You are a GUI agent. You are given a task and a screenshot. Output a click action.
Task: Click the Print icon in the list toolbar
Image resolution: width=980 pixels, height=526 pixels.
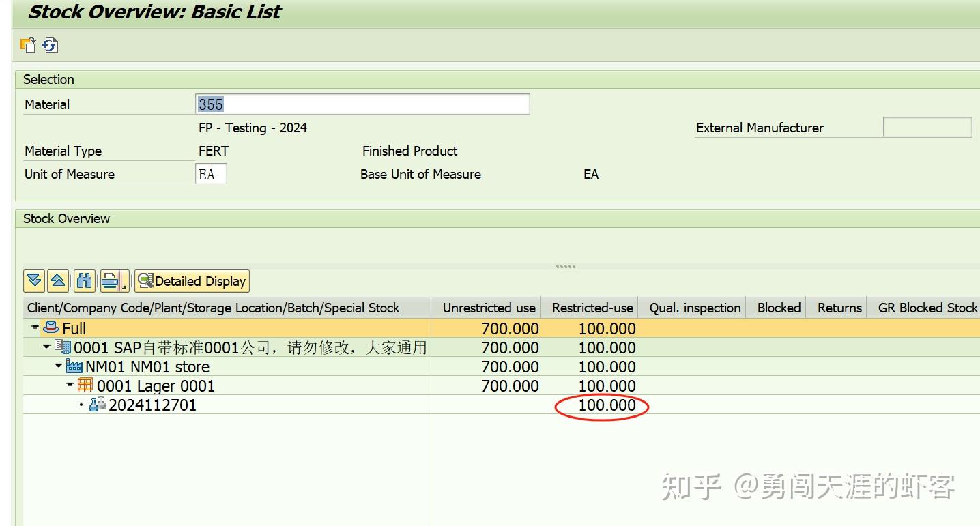[x=111, y=280]
